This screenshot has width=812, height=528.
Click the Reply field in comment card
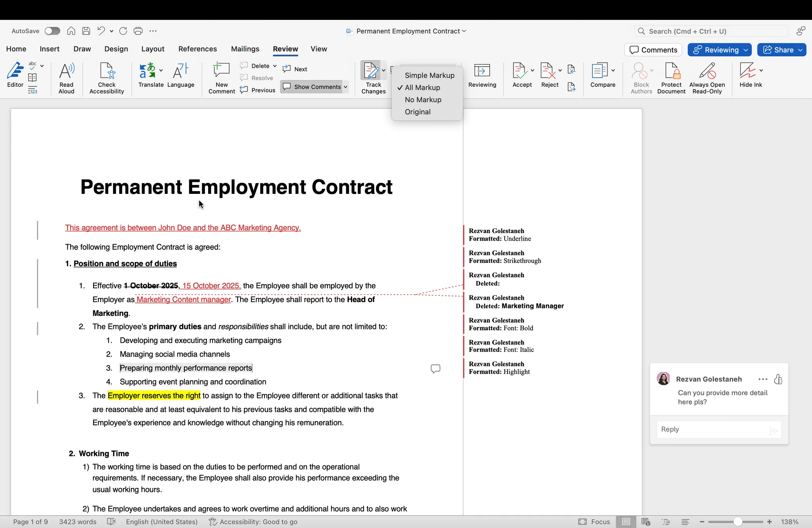pyautogui.click(x=719, y=430)
